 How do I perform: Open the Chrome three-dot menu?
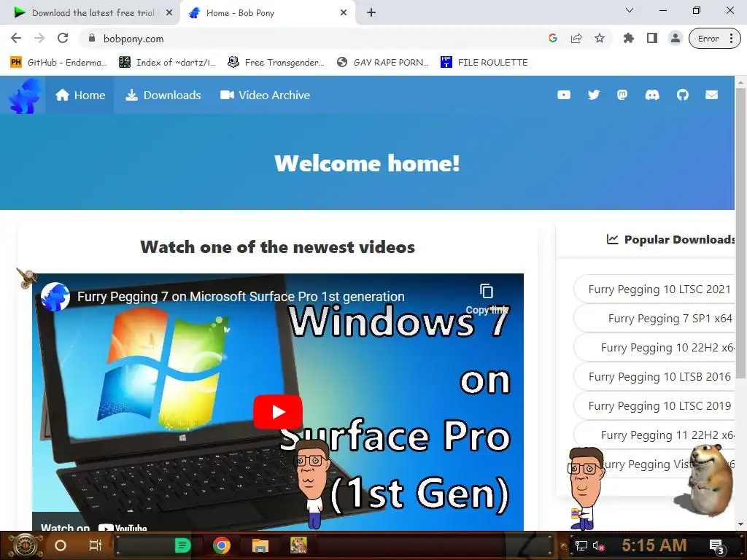[731, 38]
